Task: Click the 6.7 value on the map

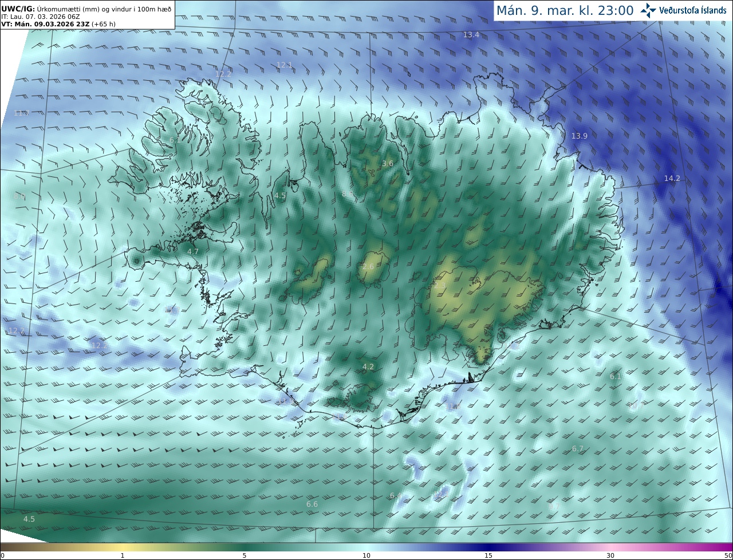Action: pos(578,449)
